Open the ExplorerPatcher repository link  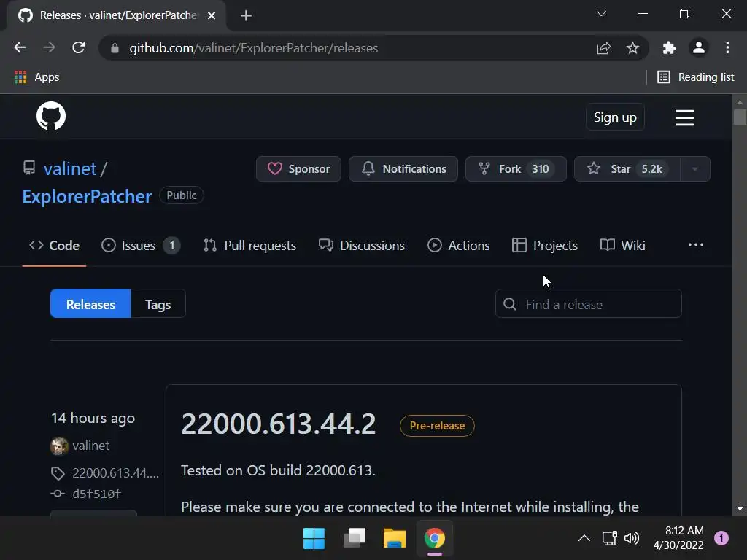[87, 196]
